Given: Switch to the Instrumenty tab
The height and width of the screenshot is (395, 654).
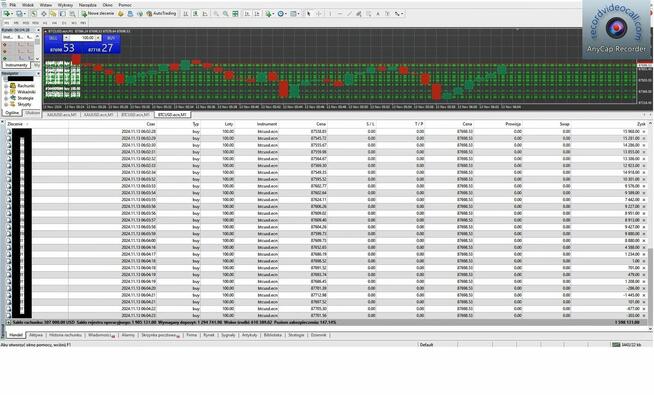Looking at the screenshot, I should tap(16, 65).
